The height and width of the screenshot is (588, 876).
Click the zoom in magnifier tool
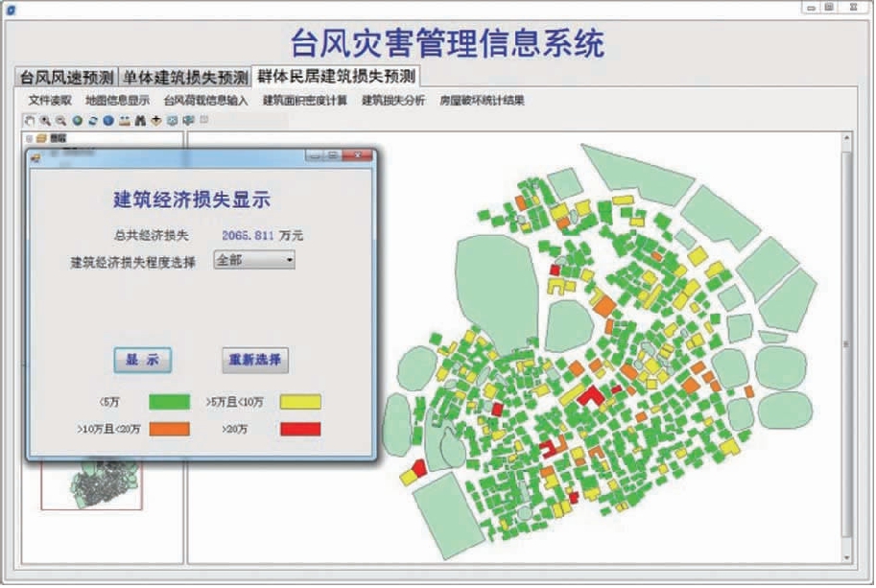click(x=44, y=121)
